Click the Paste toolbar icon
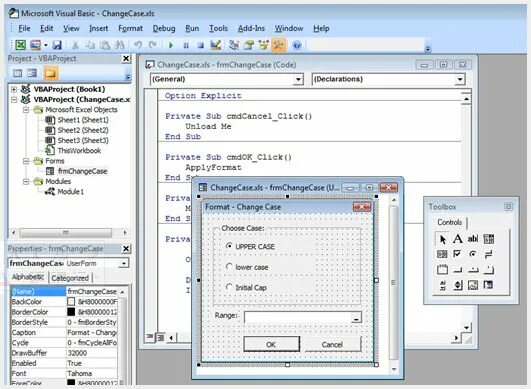This screenshot has height=389, width=531. click(x=105, y=45)
